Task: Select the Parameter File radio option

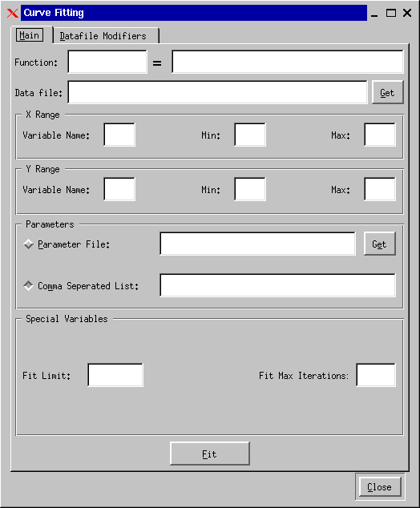Action: tap(29, 244)
